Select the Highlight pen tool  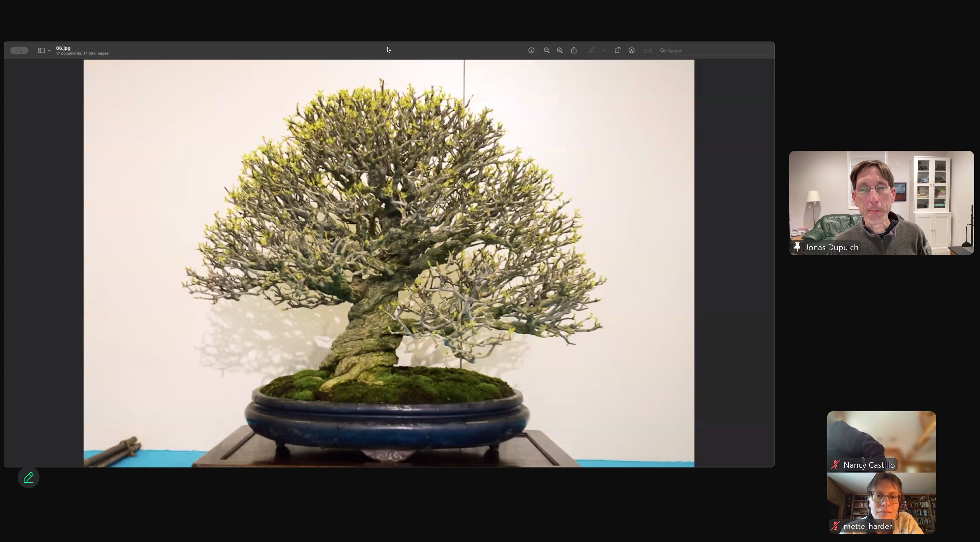[592, 50]
